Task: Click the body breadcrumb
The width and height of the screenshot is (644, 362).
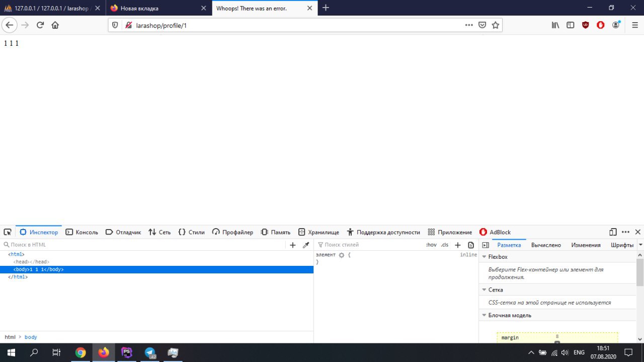Action: (x=31, y=337)
